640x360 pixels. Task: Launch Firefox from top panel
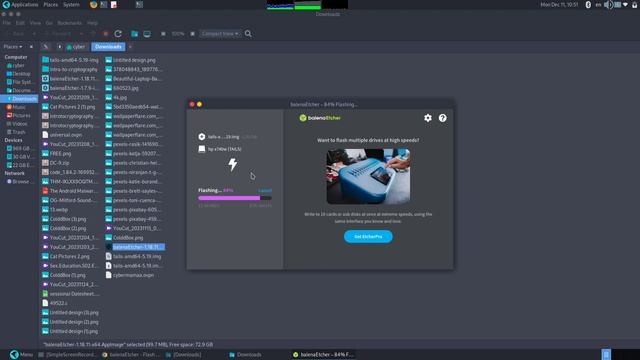[x=93, y=4]
